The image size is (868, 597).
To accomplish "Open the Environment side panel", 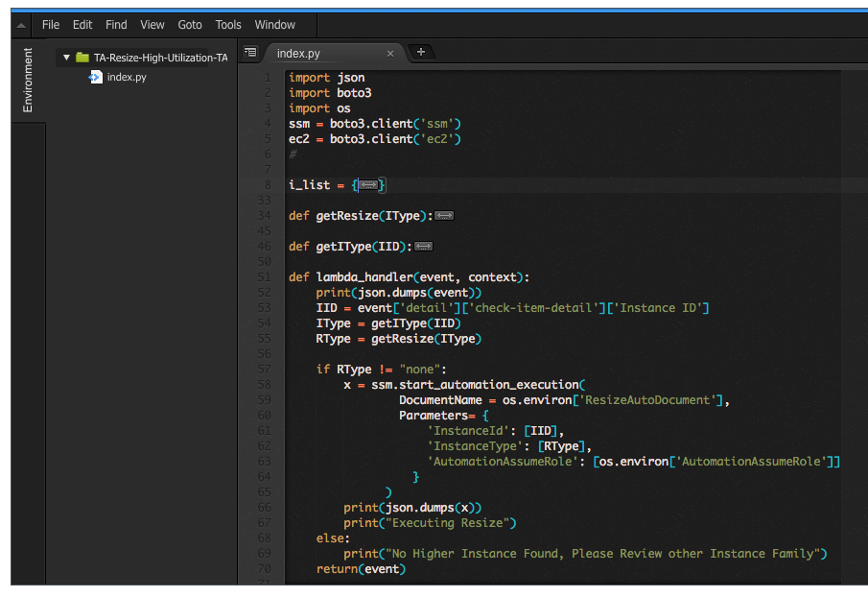I will click(27, 81).
